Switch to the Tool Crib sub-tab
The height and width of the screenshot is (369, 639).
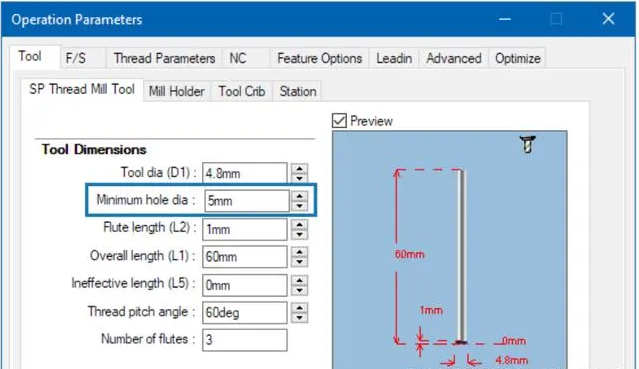tap(242, 91)
